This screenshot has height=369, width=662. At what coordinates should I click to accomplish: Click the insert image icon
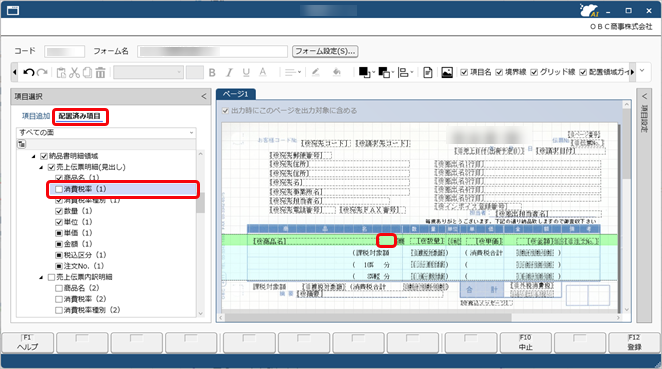tap(447, 73)
